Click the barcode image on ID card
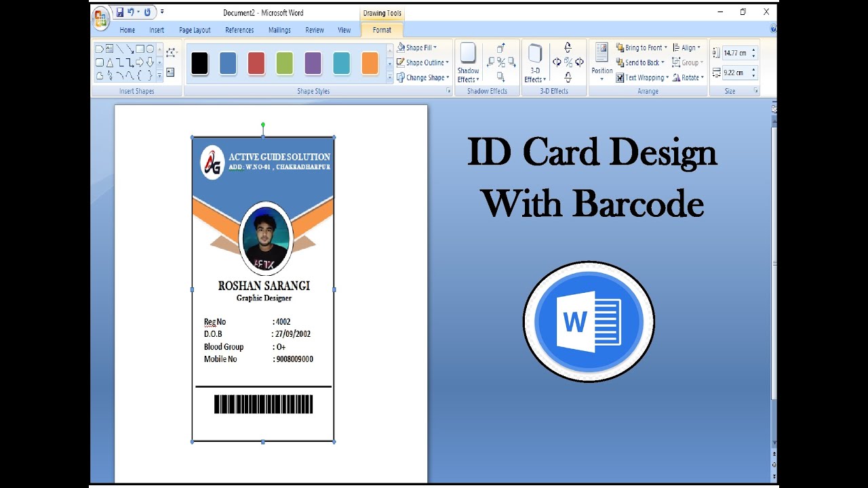The image size is (868, 488). pyautogui.click(x=263, y=404)
